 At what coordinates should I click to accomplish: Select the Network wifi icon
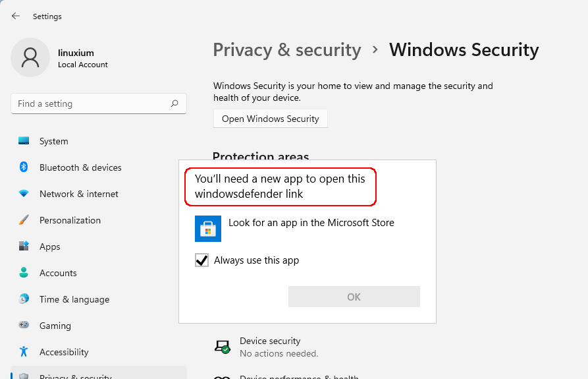(x=24, y=194)
